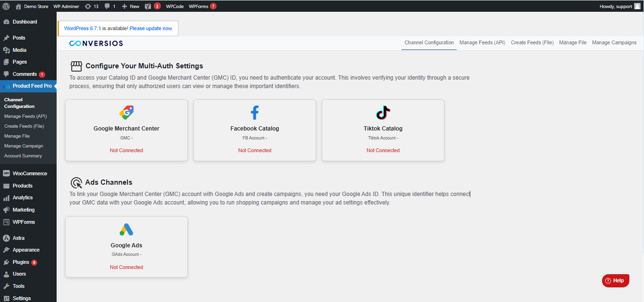Open Manage Campaign in sidebar submenu
Image resolution: width=644 pixels, height=302 pixels.
click(x=24, y=146)
